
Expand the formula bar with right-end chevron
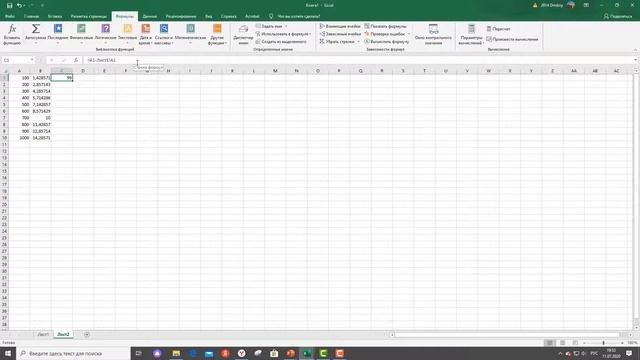click(x=636, y=60)
